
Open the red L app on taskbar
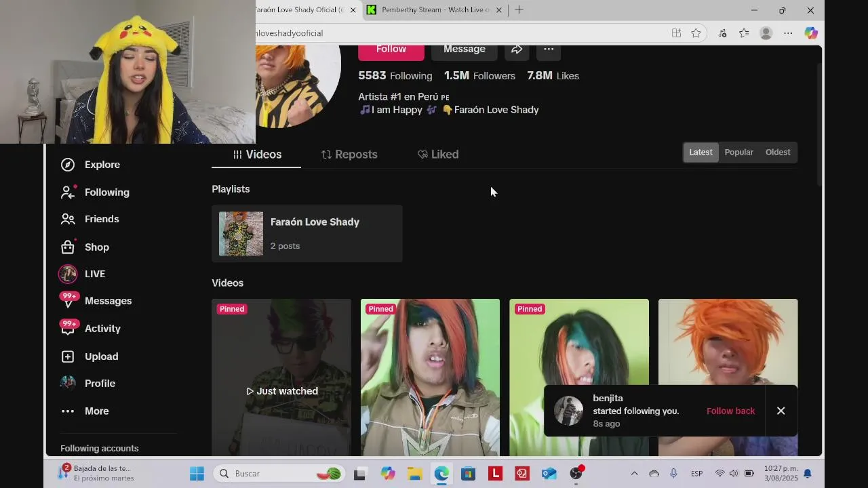(x=495, y=474)
